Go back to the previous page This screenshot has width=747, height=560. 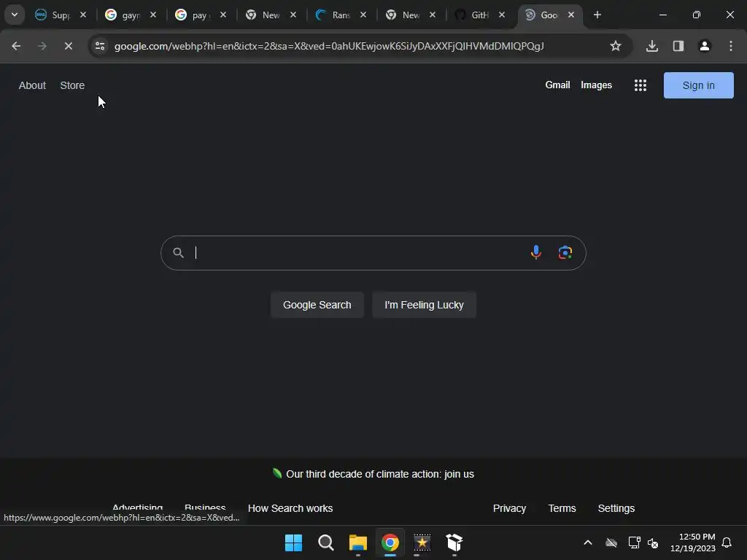tap(16, 46)
